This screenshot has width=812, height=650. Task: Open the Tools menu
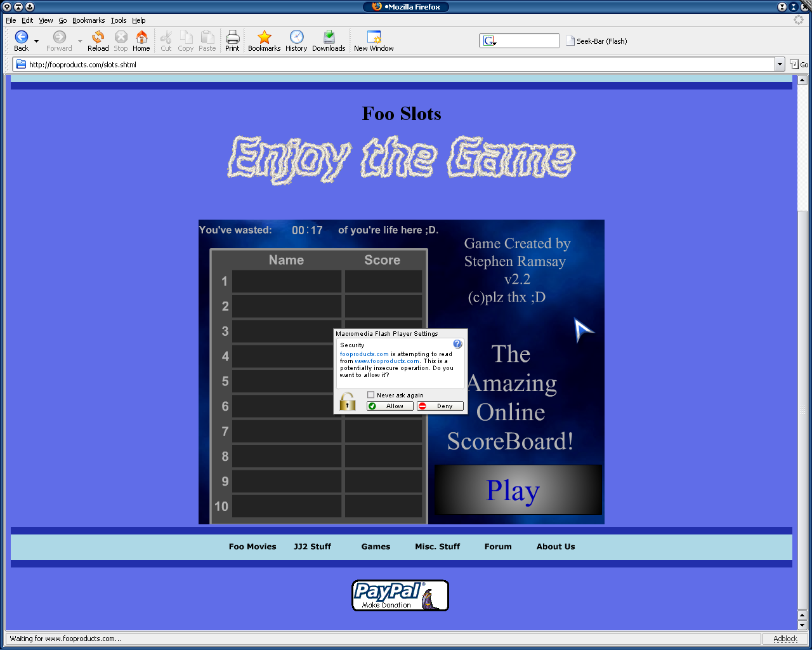point(118,20)
